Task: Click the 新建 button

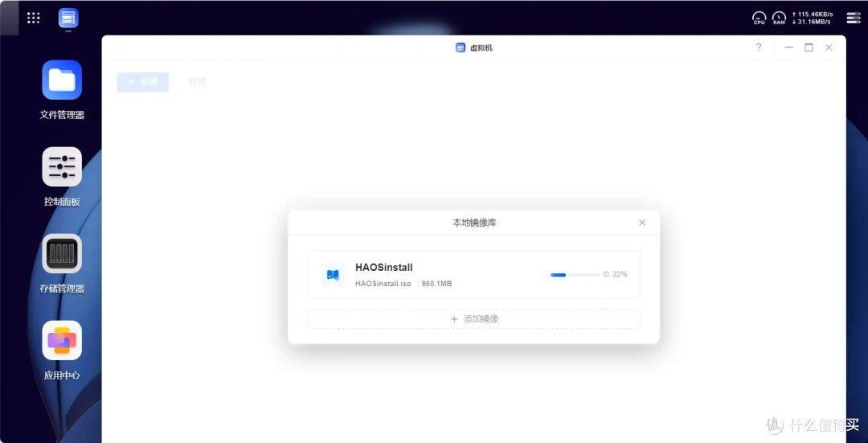Action: click(143, 82)
